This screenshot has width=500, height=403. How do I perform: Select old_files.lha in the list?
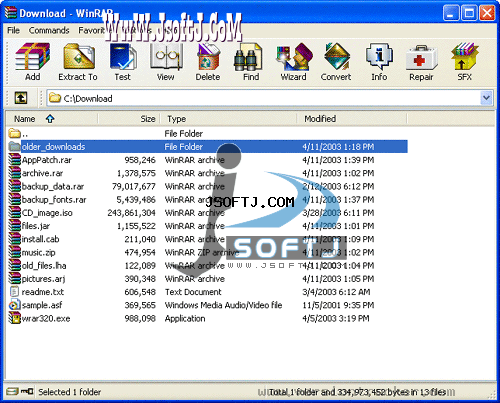point(44,266)
